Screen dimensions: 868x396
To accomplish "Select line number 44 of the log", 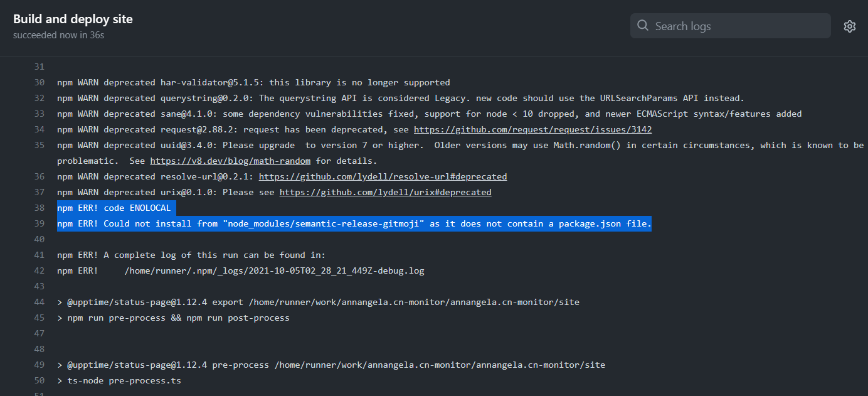I will pos(39,302).
